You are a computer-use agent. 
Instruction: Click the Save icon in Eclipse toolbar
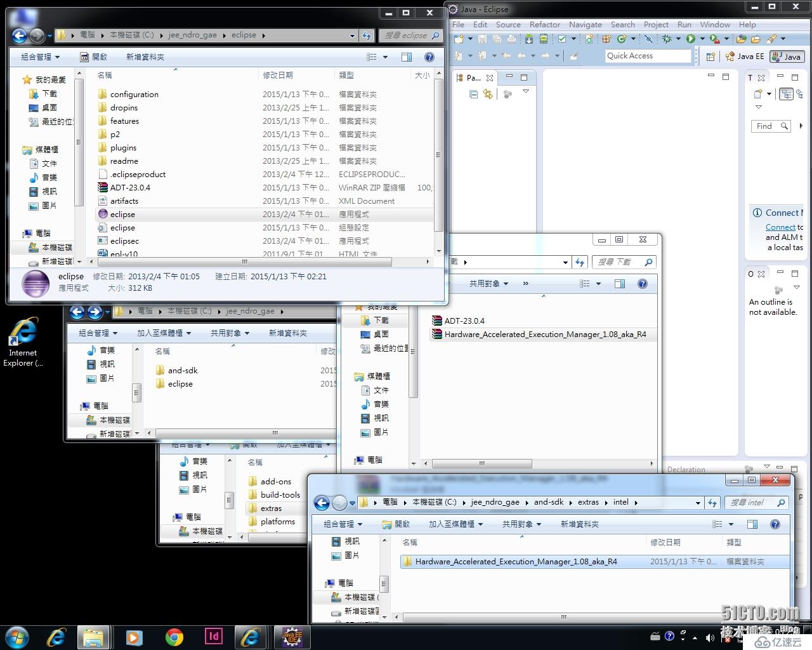click(x=482, y=39)
